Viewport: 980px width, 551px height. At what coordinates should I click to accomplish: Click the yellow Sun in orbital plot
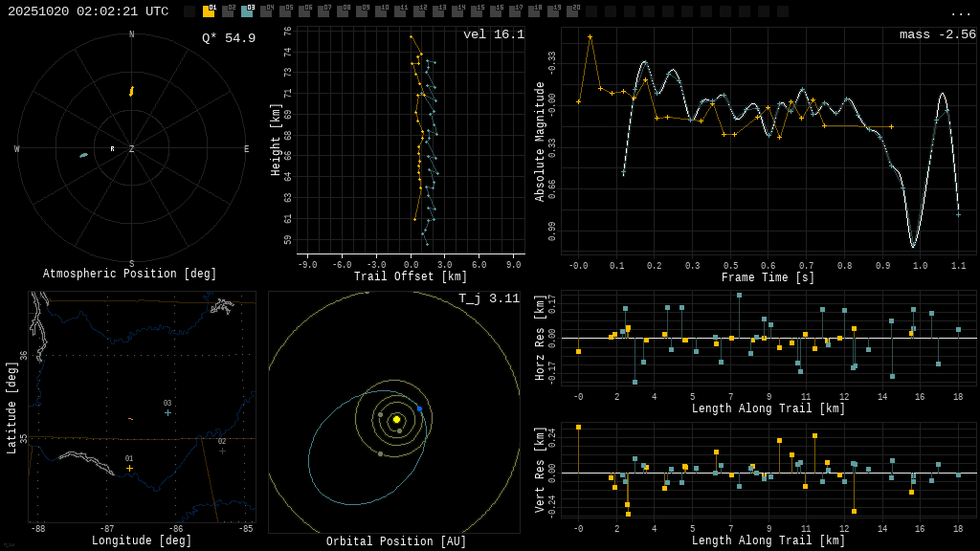(396, 419)
